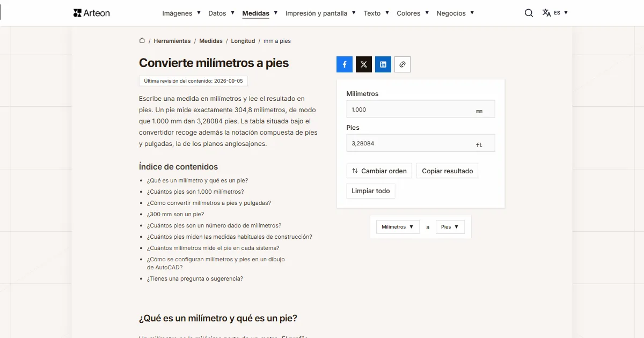Jump to the AutoCAD configuration link

pos(216,263)
